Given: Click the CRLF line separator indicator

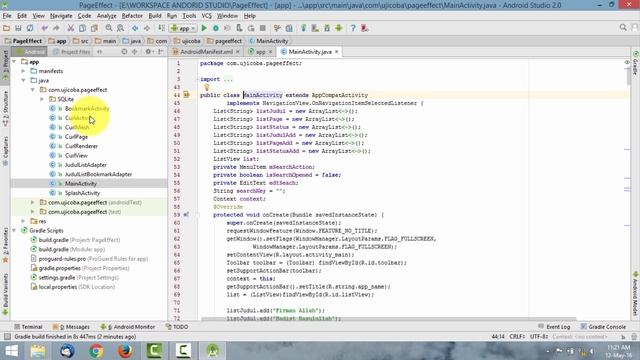Looking at the screenshot, I should pos(517,337).
